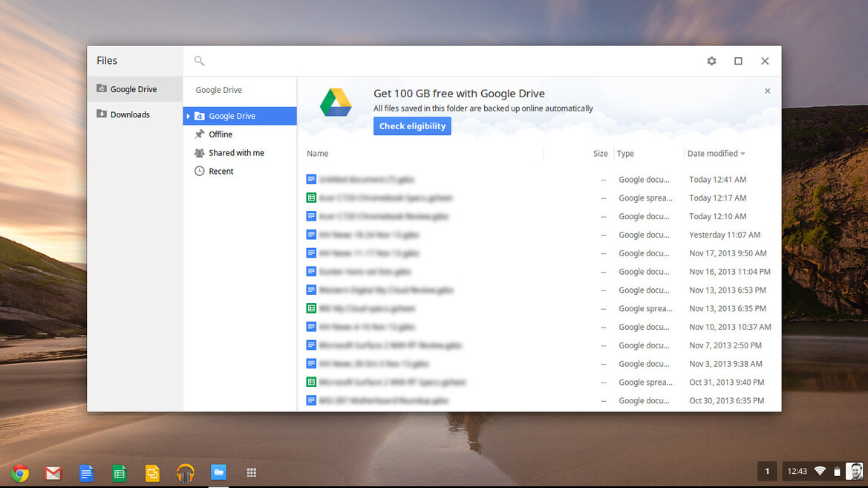Select spreadsheet modified Today 12:17 AM

[539, 198]
